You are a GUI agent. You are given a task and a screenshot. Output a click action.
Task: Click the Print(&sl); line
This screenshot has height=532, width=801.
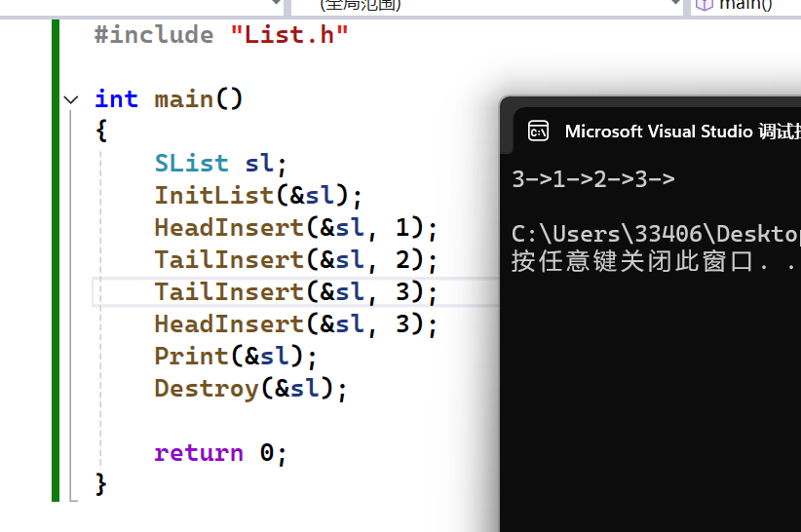point(236,357)
